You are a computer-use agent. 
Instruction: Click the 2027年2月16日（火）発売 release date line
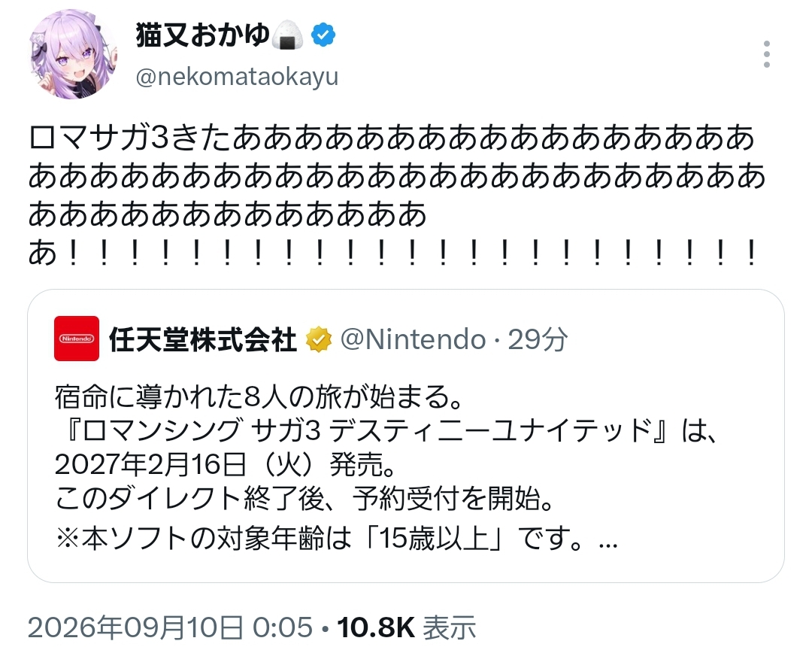click(x=226, y=464)
